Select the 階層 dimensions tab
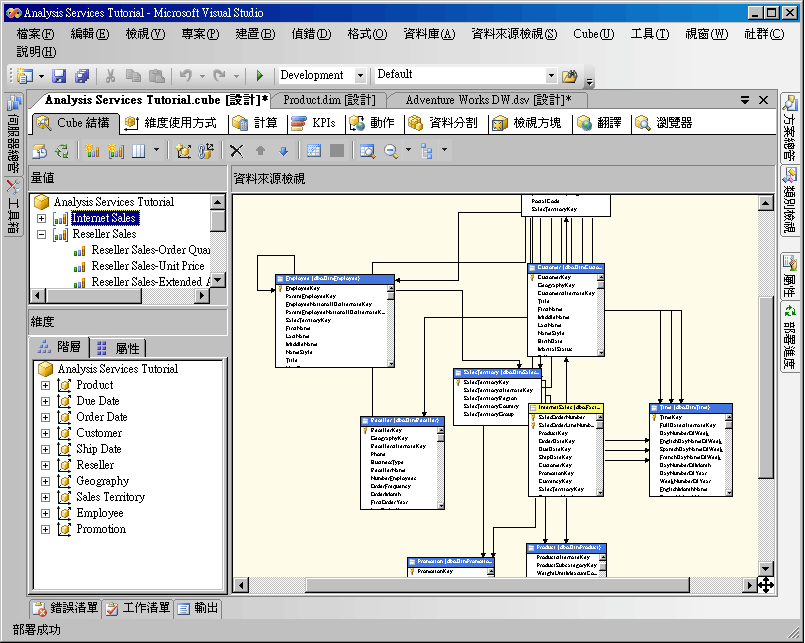The width and height of the screenshot is (805, 643). (60, 347)
